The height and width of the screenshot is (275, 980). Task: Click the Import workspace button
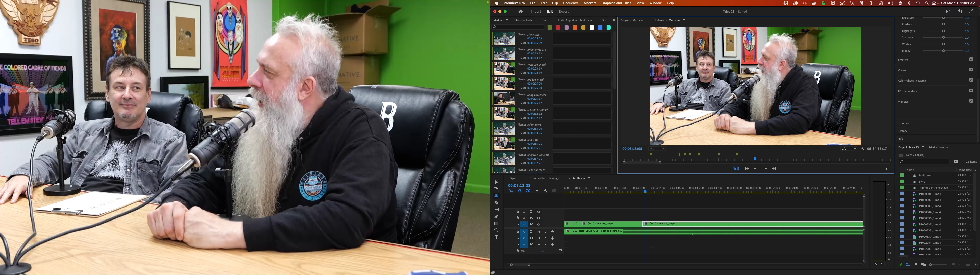(536, 12)
